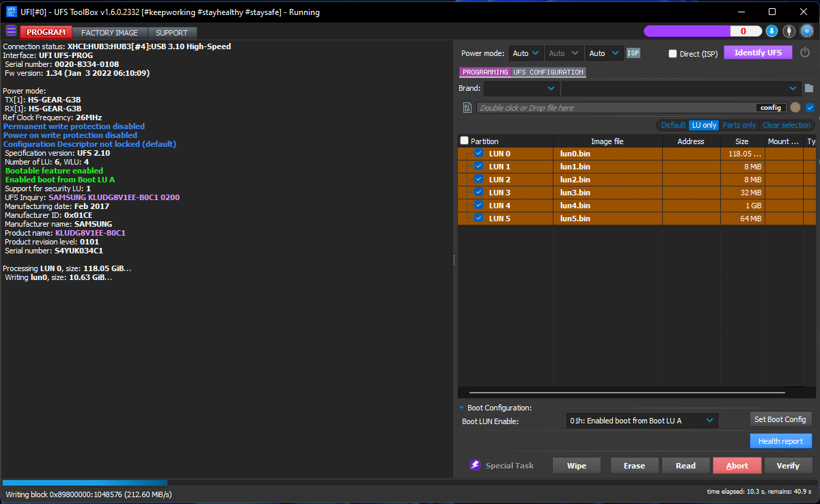
Task: Choose the LU only selection filter
Action: click(x=704, y=125)
